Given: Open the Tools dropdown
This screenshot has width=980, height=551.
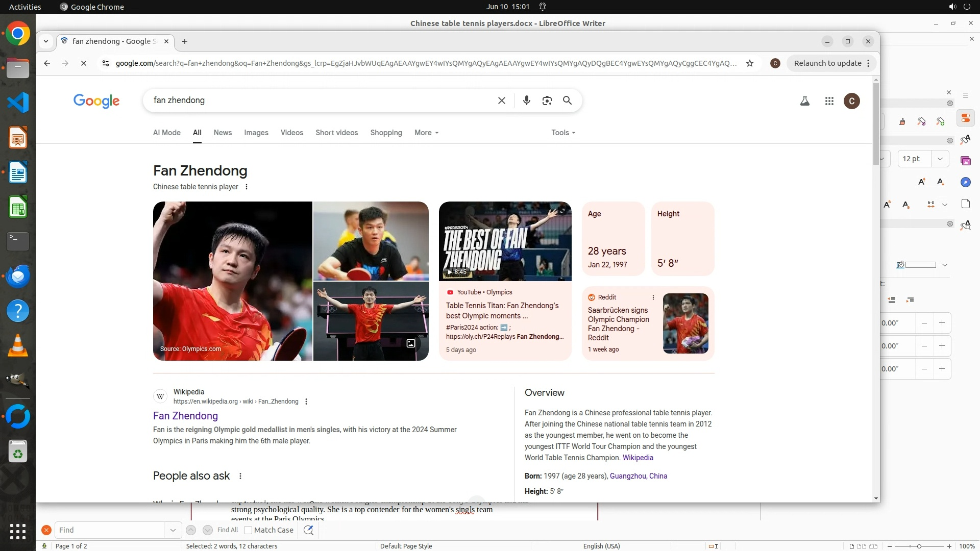Looking at the screenshot, I should (x=563, y=133).
